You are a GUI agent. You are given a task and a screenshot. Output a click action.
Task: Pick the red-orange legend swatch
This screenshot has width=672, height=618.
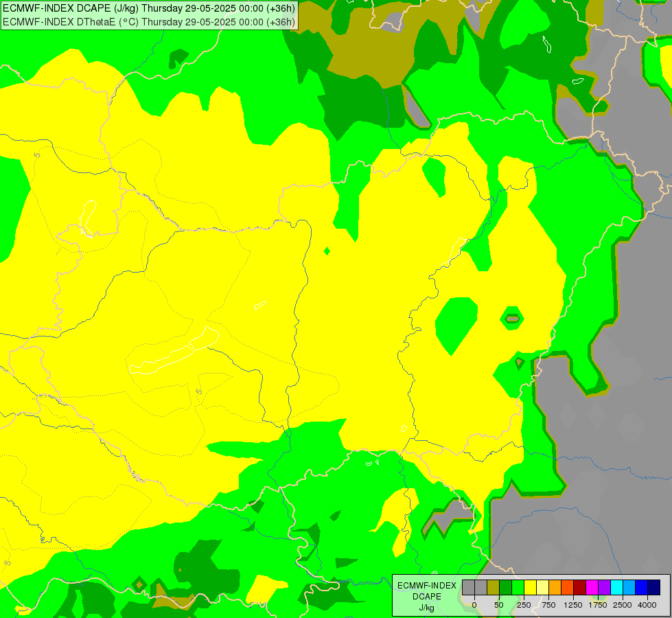coord(568,587)
